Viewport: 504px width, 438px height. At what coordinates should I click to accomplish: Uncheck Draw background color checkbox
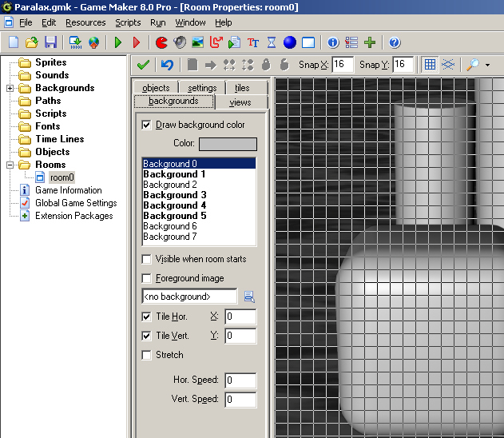[x=146, y=125]
